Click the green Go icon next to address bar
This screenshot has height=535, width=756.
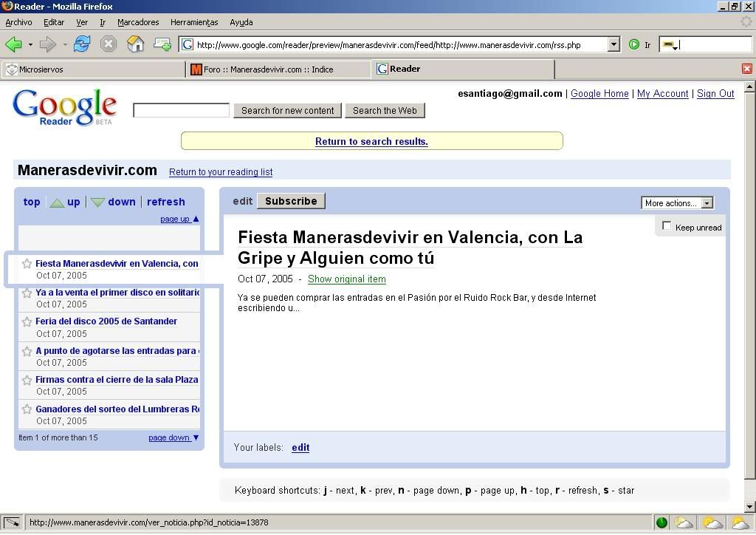[634, 45]
